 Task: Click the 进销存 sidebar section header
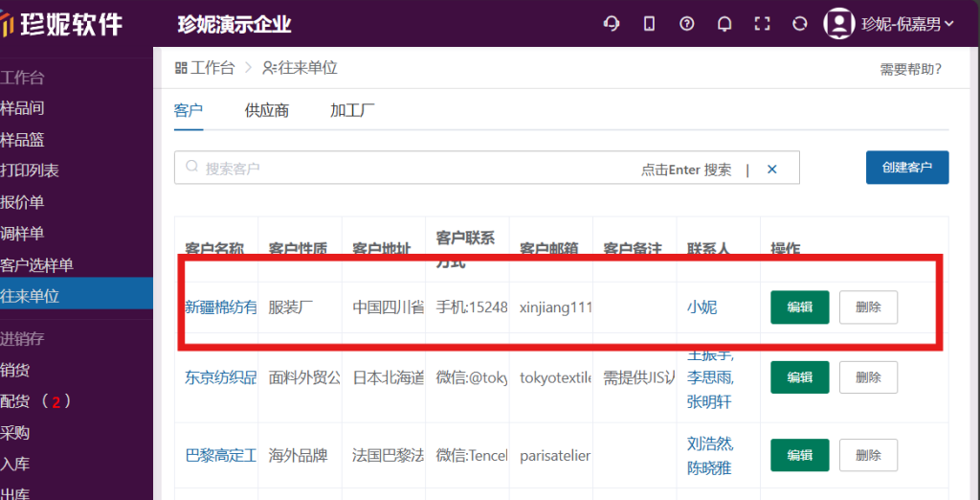tap(23, 338)
